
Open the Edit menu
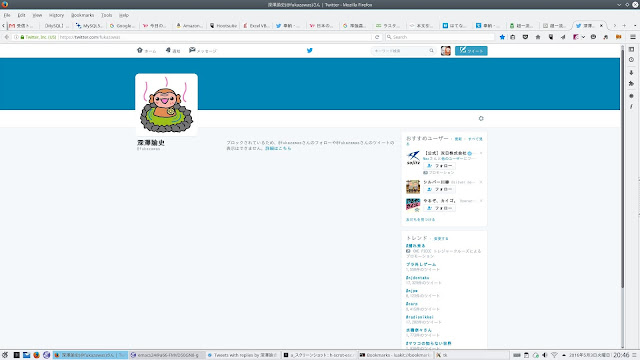21,15
